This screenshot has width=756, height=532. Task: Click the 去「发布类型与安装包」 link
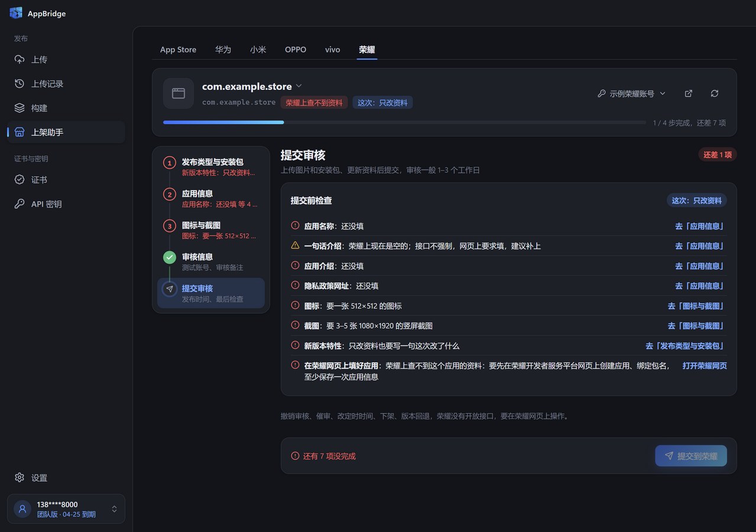coord(686,346)
